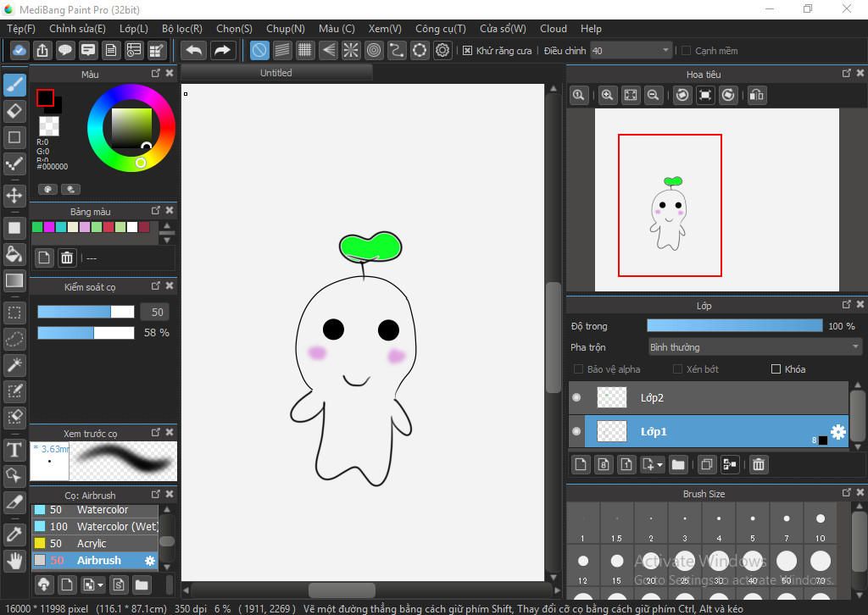Float the Màu color panel
This screenshot has height=615, width=868.
click(156, 74)
